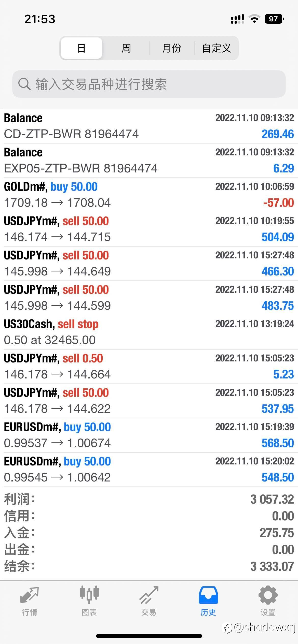Switch to the 周 week period
Viewport: 298px width, 644px height.
(x=126, y=48)
